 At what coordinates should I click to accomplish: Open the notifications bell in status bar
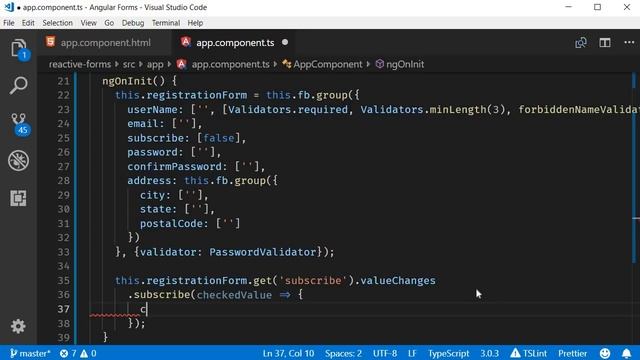[627, 353]
